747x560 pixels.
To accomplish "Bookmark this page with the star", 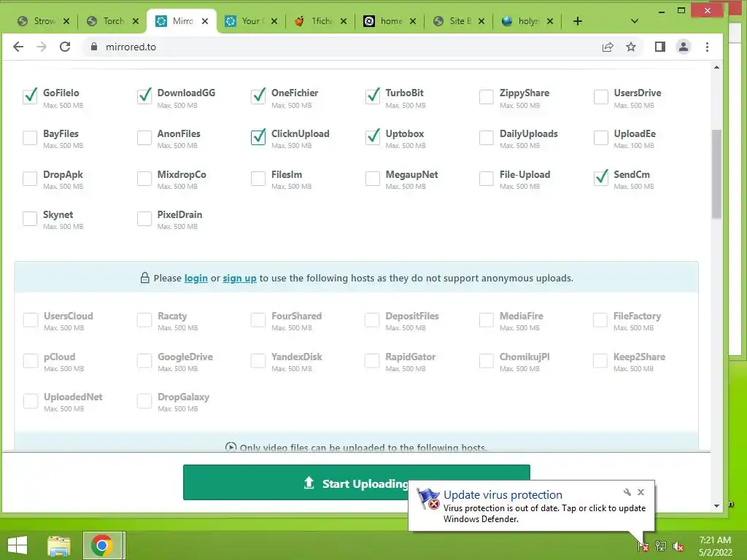I will [x=631, y=47].
